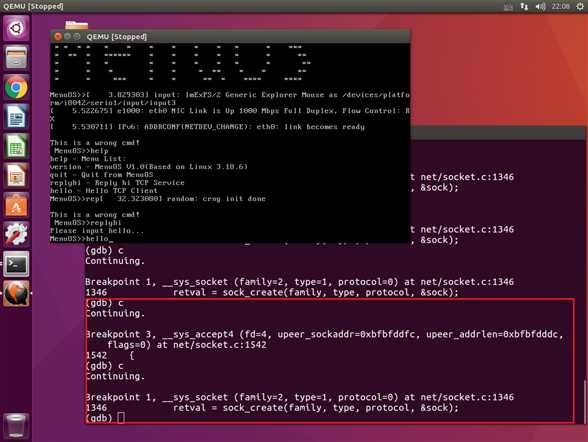The height and width of the screenshot is (442, 588).
Task: Launch the Files manager from dock
Action: pos(16,57)
